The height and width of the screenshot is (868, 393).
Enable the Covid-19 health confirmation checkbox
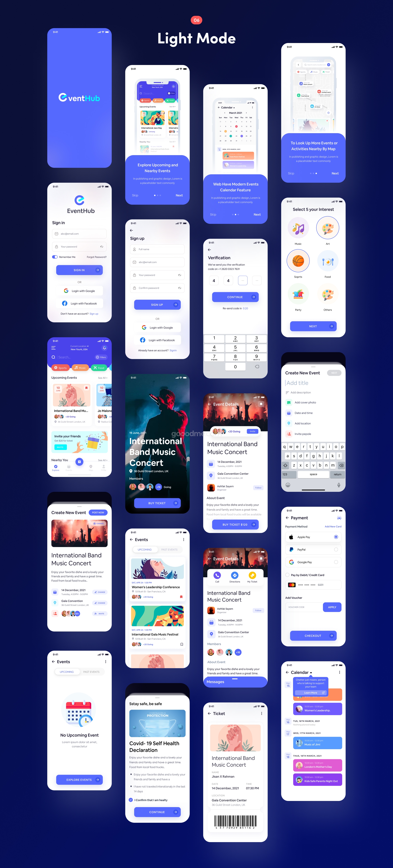(x=131, y=800)
